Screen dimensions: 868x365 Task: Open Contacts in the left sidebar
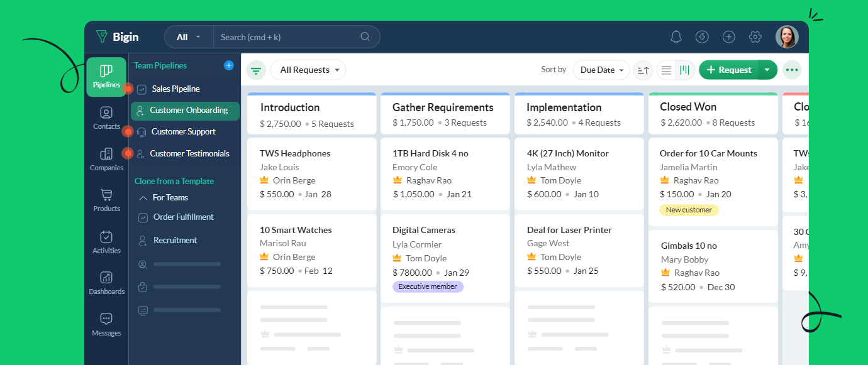coord(106,117)
